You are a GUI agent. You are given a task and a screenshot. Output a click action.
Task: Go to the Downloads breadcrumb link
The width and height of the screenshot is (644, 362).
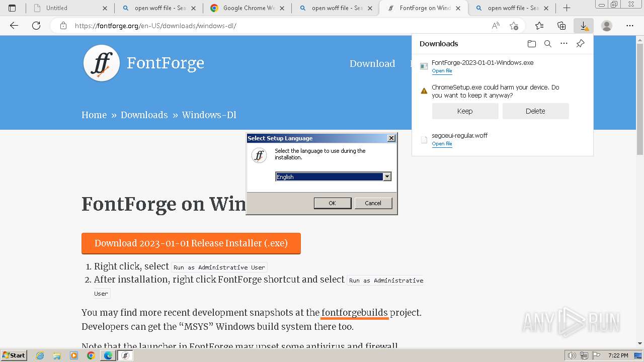(x=144, y=115)
